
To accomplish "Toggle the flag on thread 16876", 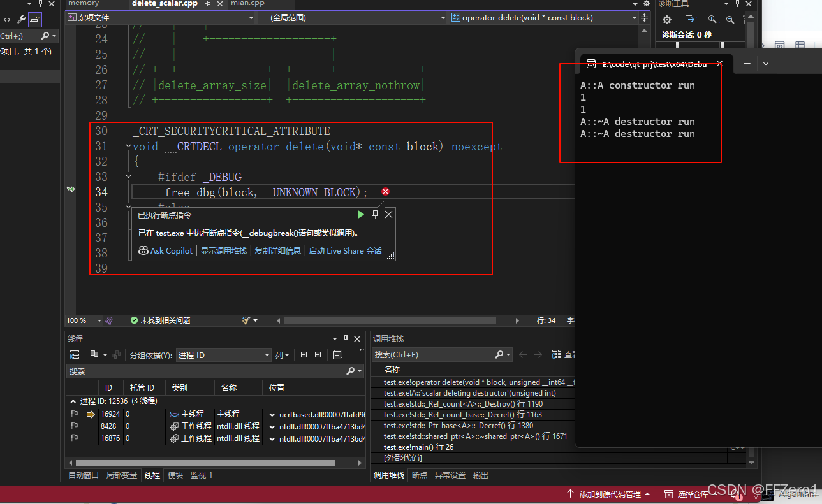I will tap(75, 438).
